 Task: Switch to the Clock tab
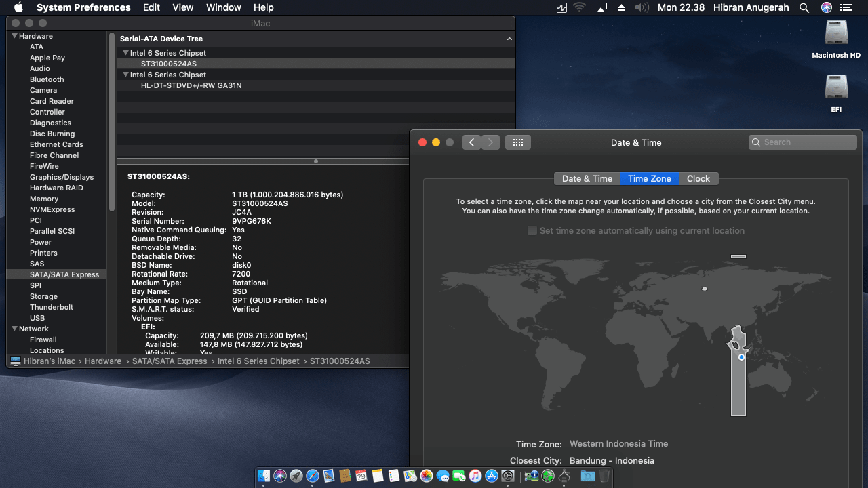(x=698, y=179)
